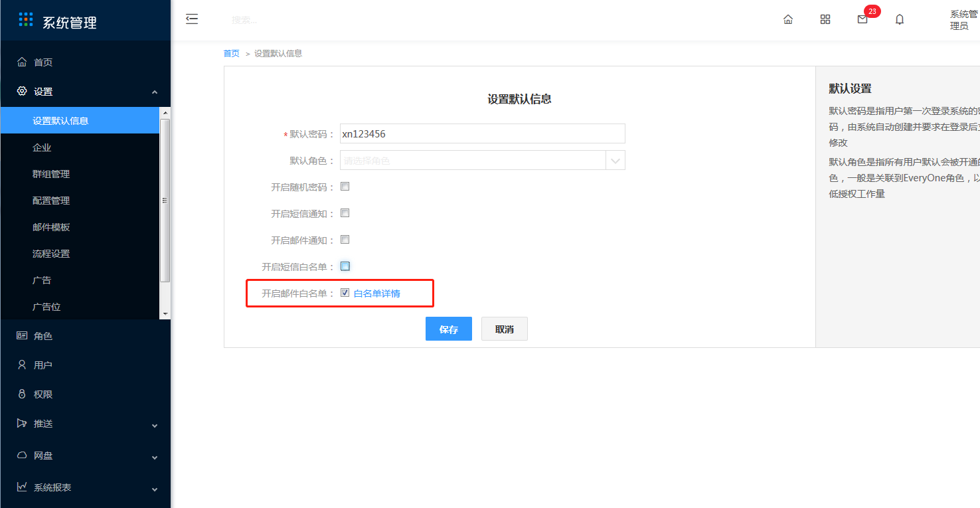
Task: Click the 网盘 cloud icon
Action: coord(22,455)
